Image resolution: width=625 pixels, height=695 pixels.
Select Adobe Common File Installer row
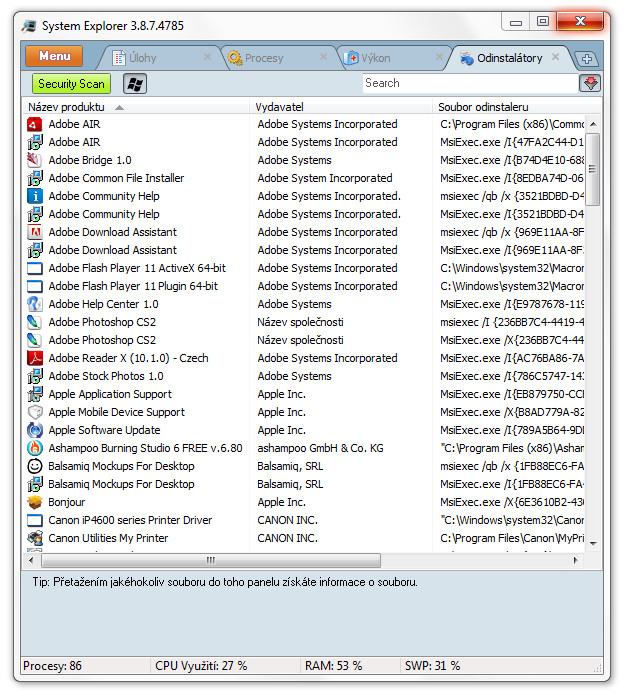point(116,179)
